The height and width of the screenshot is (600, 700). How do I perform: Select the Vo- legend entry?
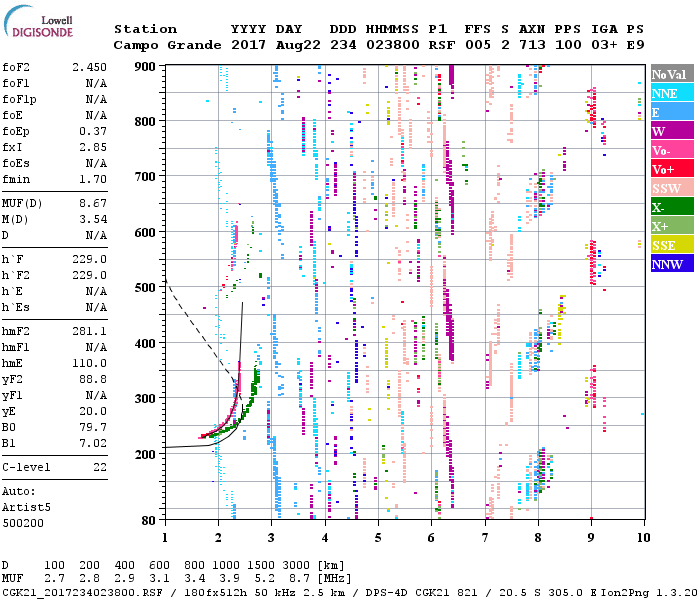[668, 150]
